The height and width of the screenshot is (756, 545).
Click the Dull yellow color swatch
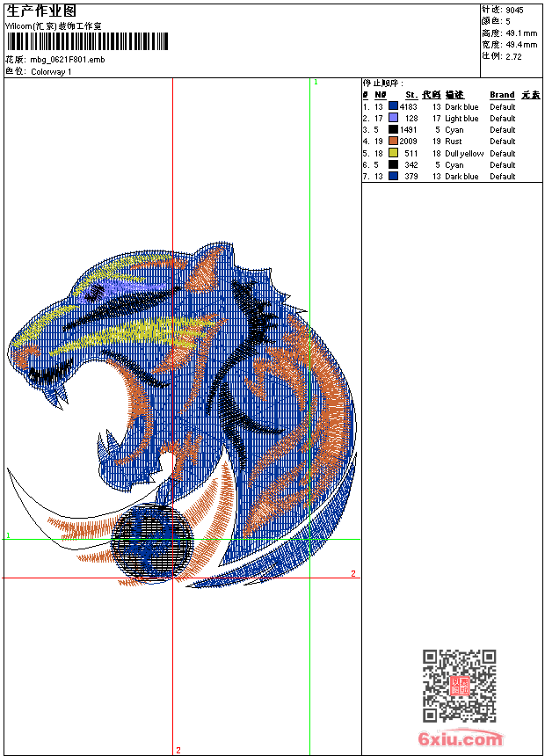pos(393,153)
